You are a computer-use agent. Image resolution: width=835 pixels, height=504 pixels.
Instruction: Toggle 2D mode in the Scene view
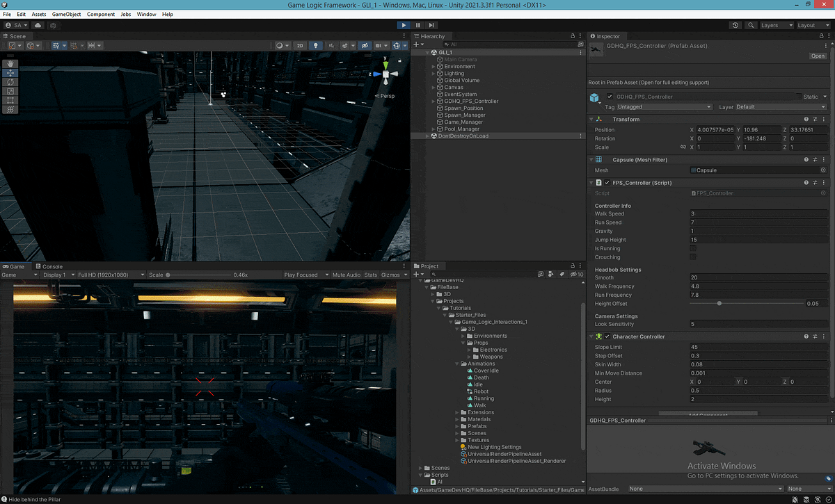click(x=299, y=45)
